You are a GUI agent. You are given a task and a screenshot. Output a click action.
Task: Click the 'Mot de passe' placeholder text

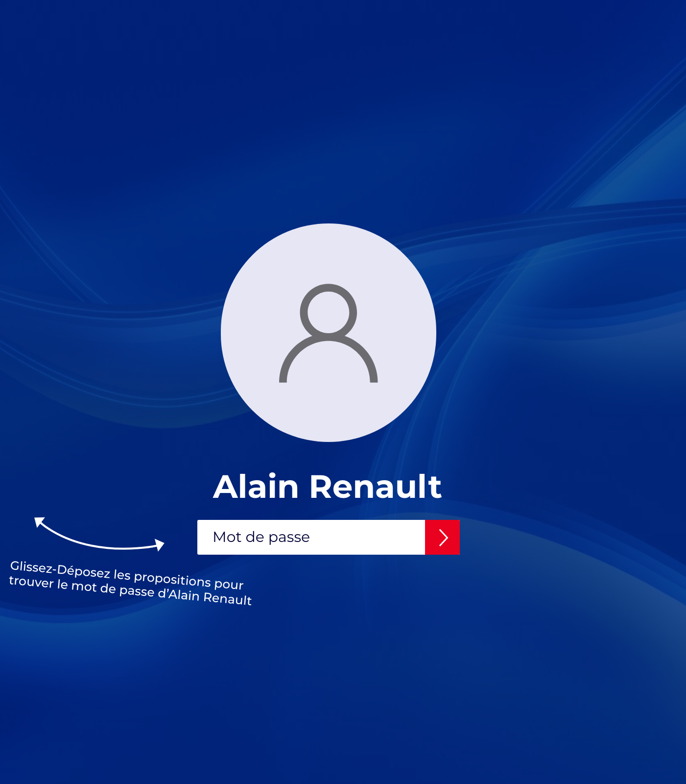(261, 537)
